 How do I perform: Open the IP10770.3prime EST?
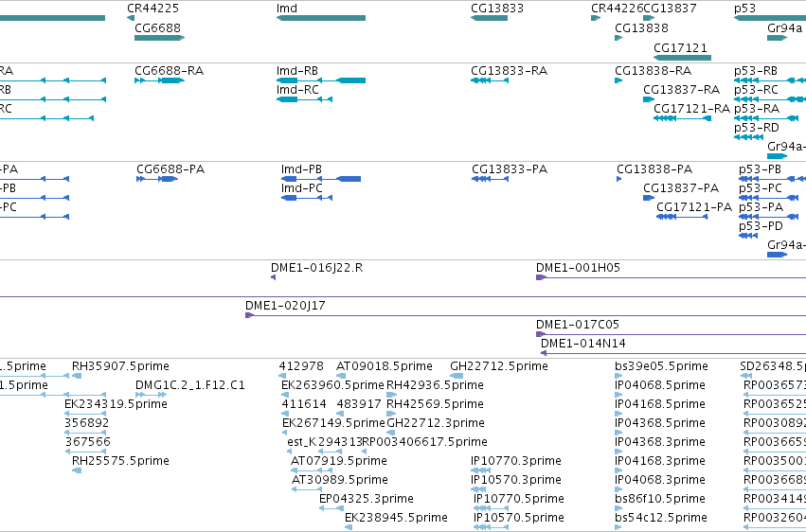tap(480, 470)
